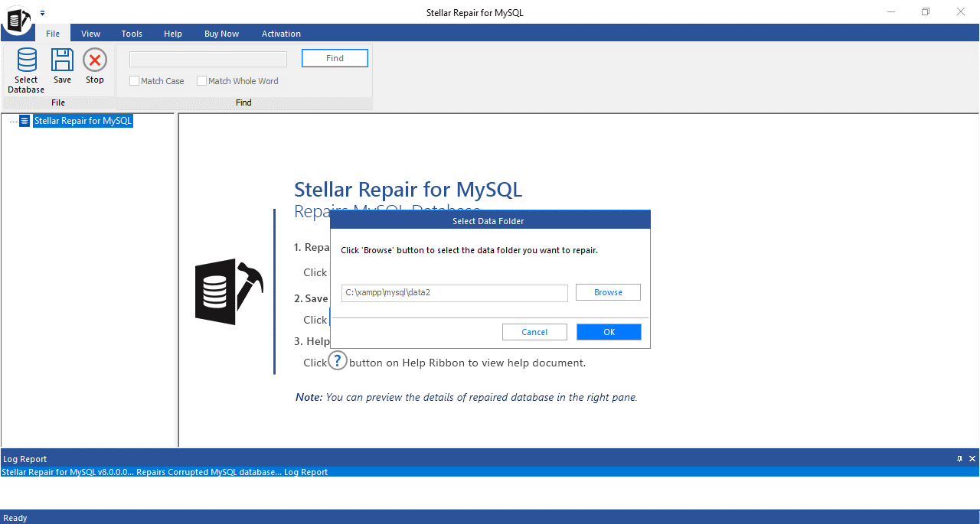Open the Tools menu
The width and height of the screenshot is (980, 524).
click(x=131, y=34)
